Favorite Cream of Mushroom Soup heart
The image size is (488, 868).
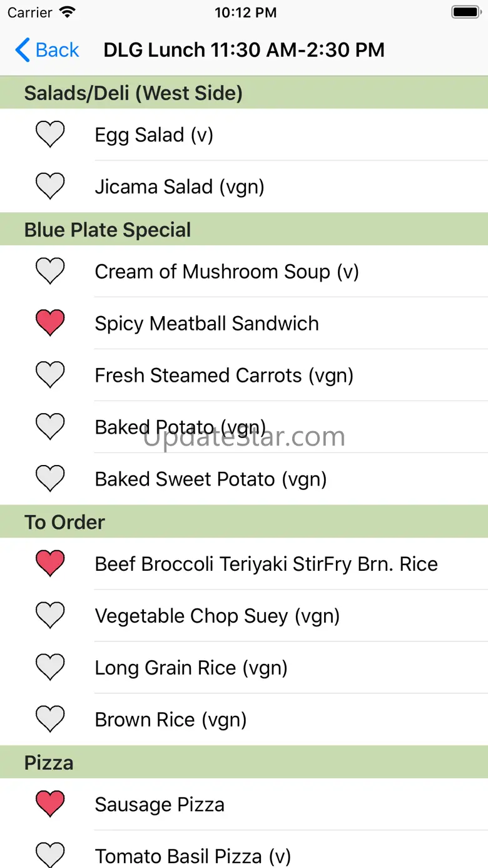pos(50,272)
